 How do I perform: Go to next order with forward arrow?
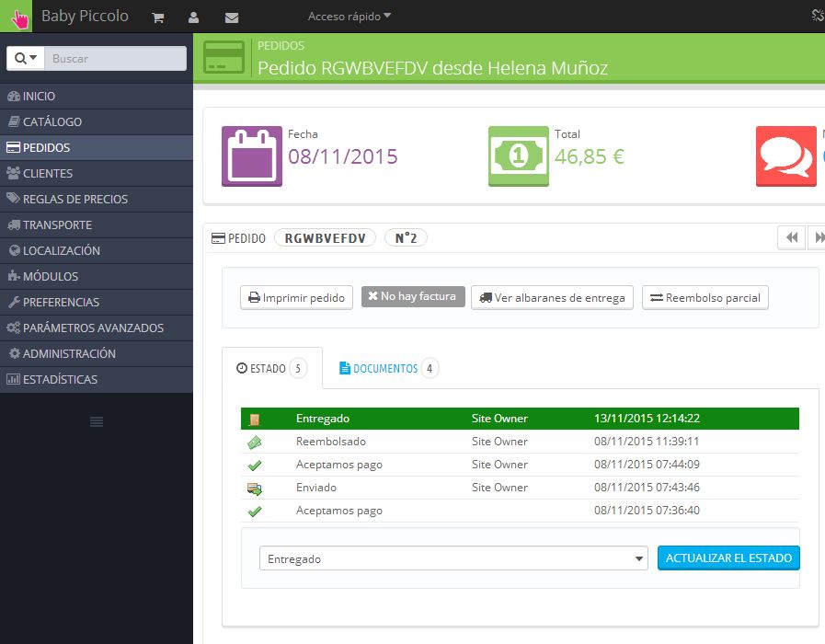[x=817, y=237]
